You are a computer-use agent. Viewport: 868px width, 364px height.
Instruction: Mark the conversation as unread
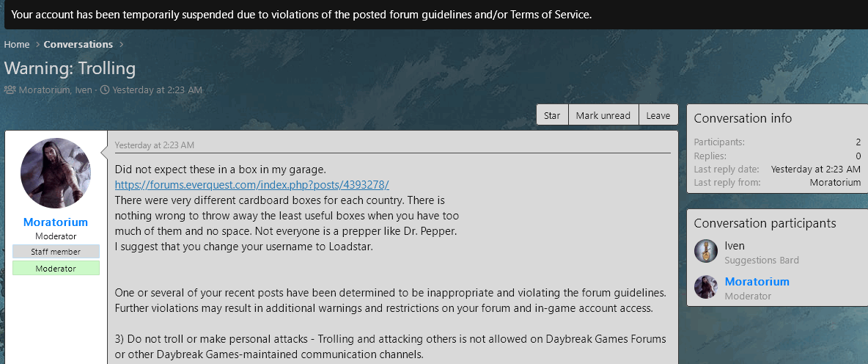(x=603, y=115)
